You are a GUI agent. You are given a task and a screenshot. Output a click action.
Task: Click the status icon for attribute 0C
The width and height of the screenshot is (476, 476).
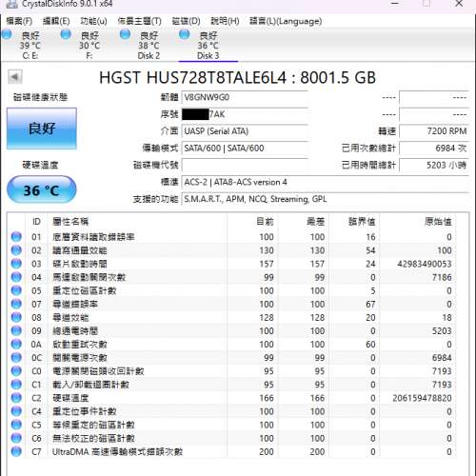pyautogui.click(x=16, y=357)
